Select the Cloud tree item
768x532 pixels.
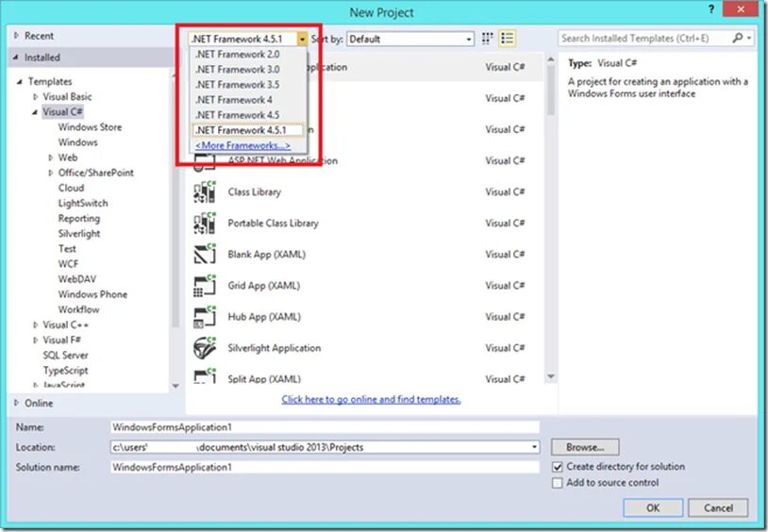click(71, 188)
